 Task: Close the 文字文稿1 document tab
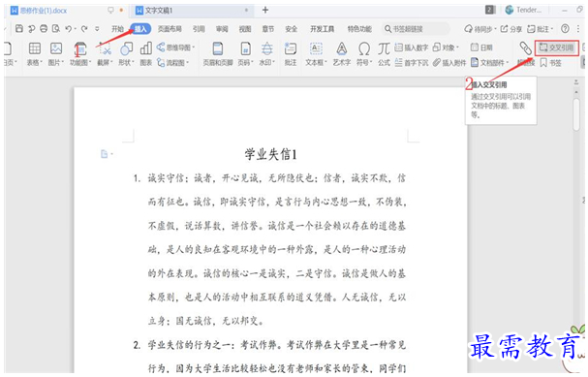pos(246,11)
